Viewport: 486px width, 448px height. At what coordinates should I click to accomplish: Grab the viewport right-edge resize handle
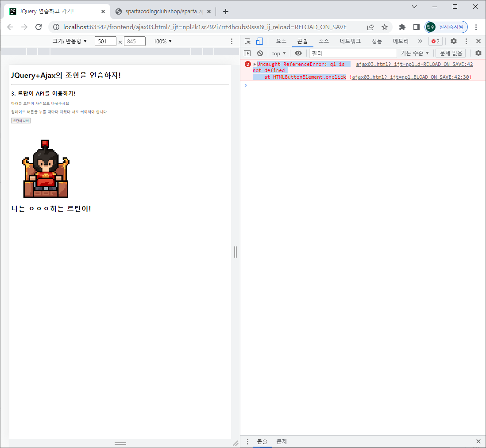(235, 252)
